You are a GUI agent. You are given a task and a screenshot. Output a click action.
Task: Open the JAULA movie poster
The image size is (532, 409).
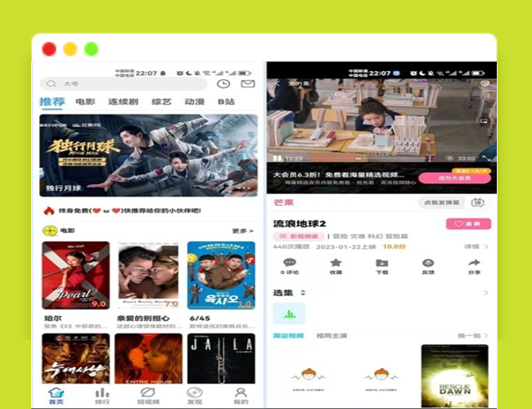[x=221, y=358]
